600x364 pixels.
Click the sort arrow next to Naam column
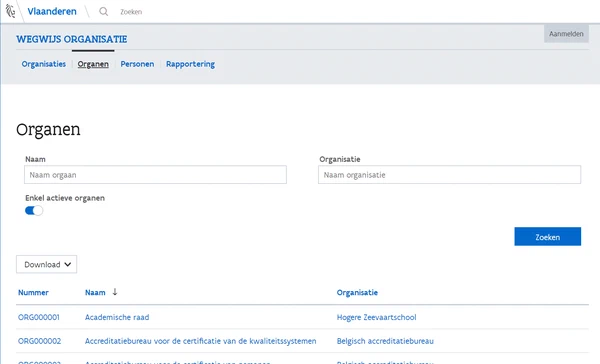click(x=115, y=292)
